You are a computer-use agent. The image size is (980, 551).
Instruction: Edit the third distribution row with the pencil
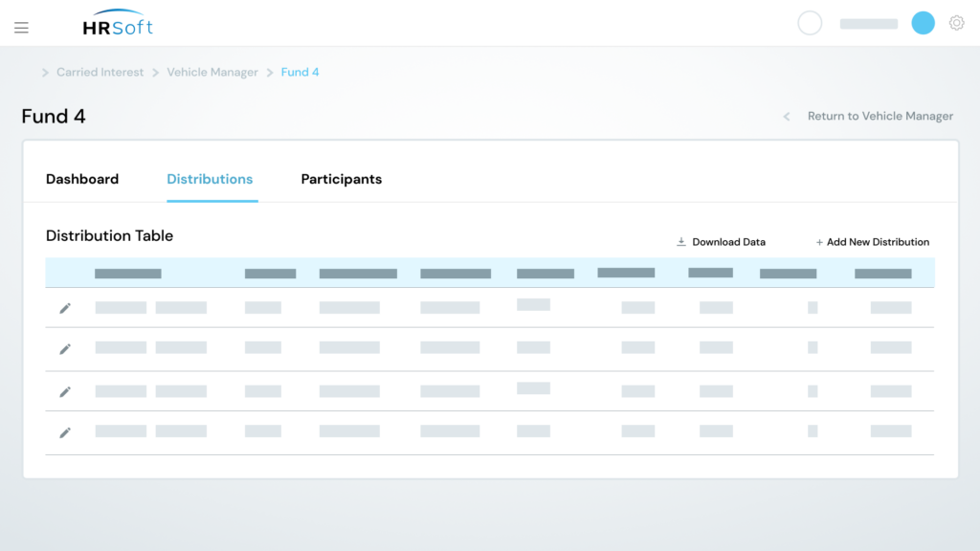click(x=65, y=391)
